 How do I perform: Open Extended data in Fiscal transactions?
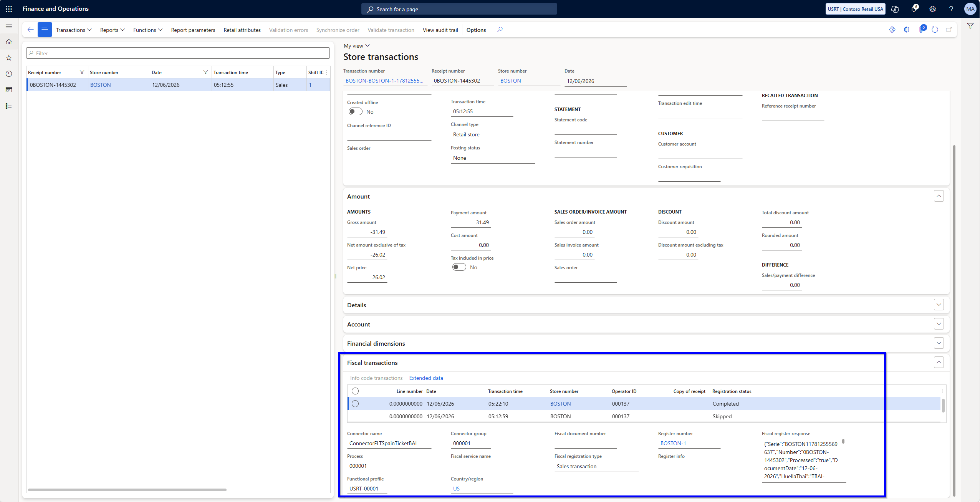coord(426,378)
